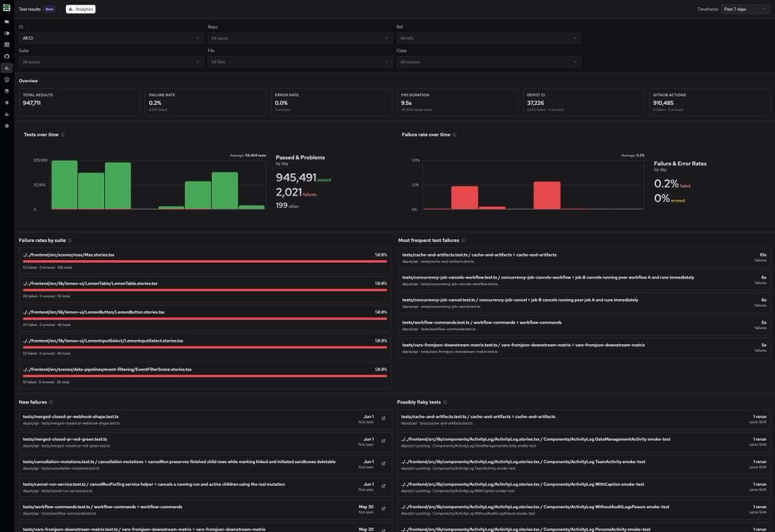
Task: Open the Ref filter dropdown
Action: [x=489, y=38]
